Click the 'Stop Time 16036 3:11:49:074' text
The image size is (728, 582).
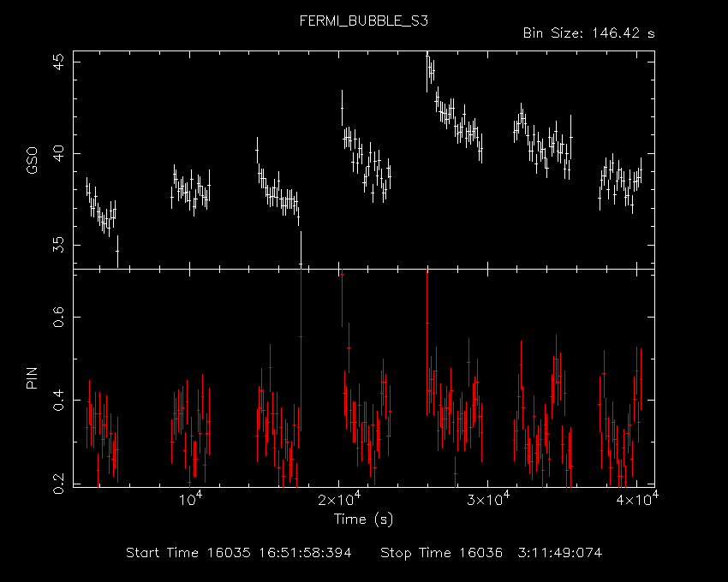pos(492,553)
